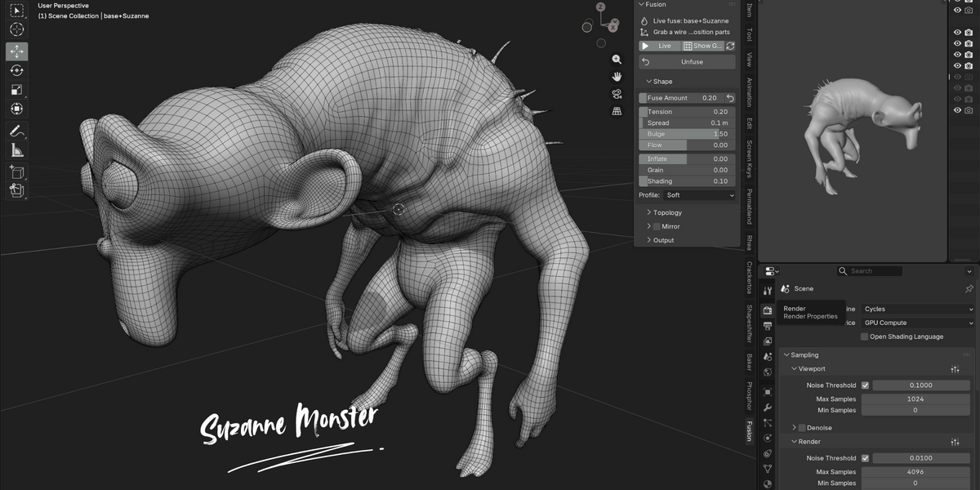Select the 3D Cursor tool
This screenshot has width=980, height=490.
coord(16,29)
